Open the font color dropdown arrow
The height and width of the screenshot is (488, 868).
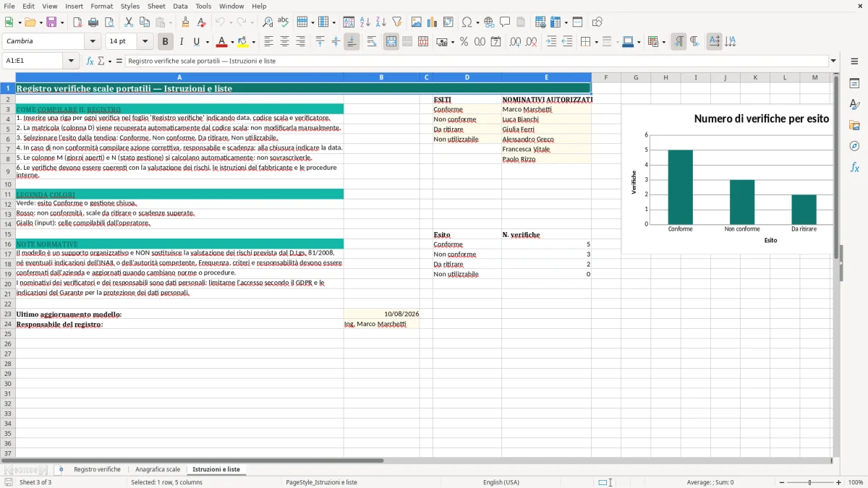pos(232,42)
